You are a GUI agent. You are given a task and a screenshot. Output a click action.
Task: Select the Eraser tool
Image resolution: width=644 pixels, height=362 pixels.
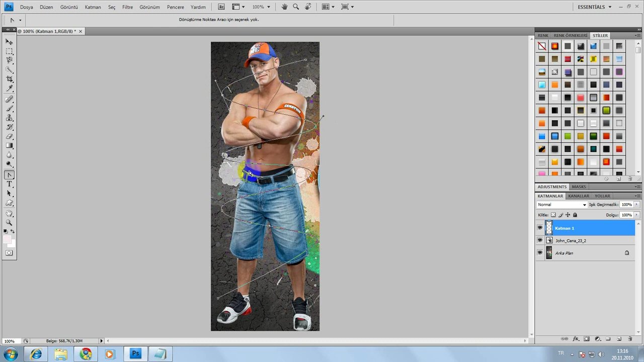(9, 136)
